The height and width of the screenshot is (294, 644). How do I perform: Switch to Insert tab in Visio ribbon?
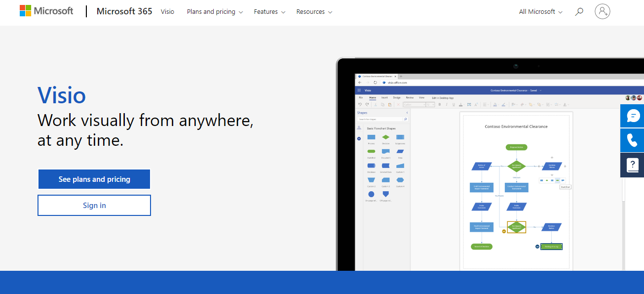(x=384, y=97)
